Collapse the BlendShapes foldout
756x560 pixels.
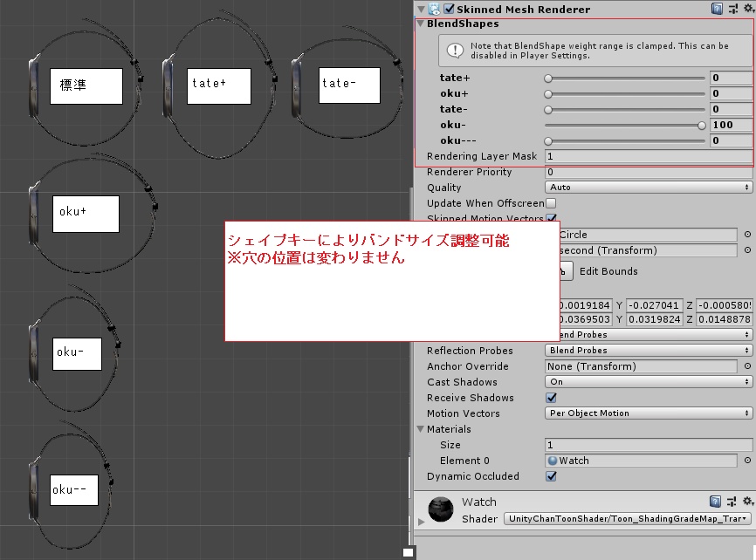pos(421,24)
